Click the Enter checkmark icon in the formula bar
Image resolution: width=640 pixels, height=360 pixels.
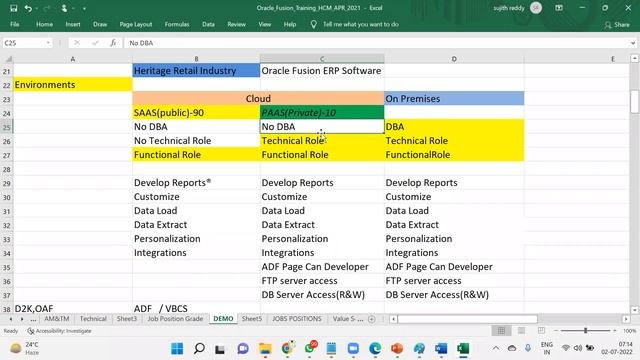95,43
